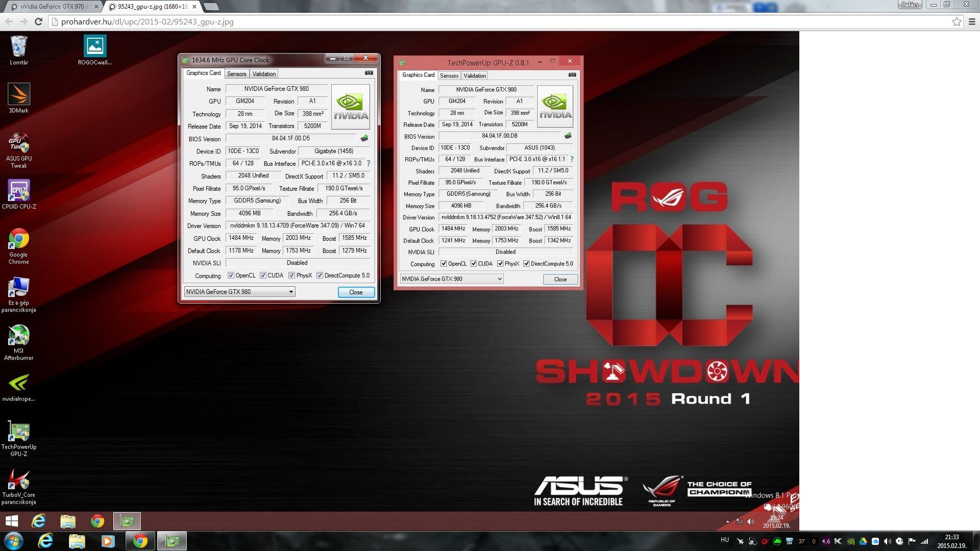Image resolution: width=980 pixels, height=551 pixels.
Task: Select Graphics Card tab in ASUS GPU-Z window
Action: point(418,75)
